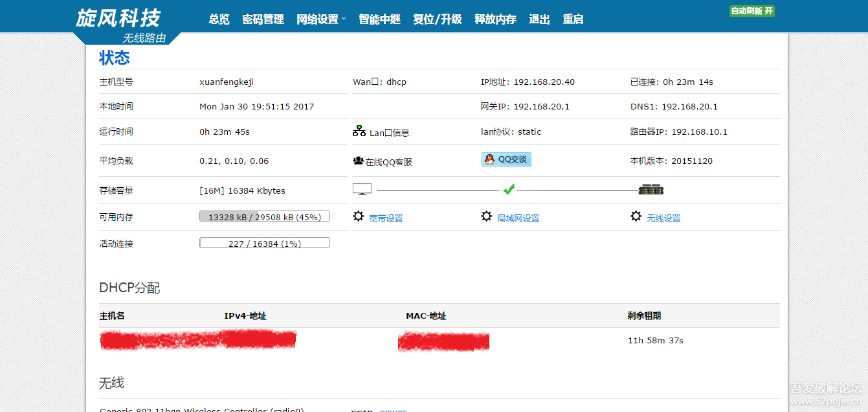This screenshot has height=412, width=868.
Task: Click the green checkmark connection indicator
Action: [x=509, y=189]
